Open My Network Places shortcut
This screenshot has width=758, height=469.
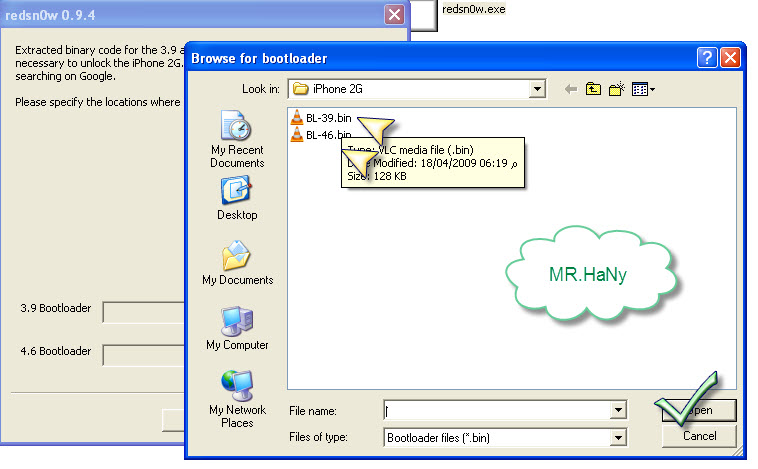tap(237, 399)
